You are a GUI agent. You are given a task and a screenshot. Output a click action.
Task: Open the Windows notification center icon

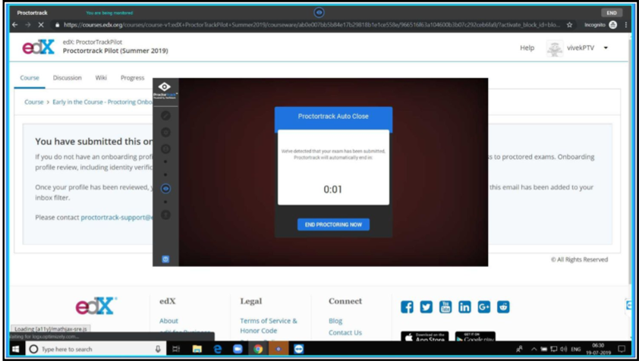622,350
